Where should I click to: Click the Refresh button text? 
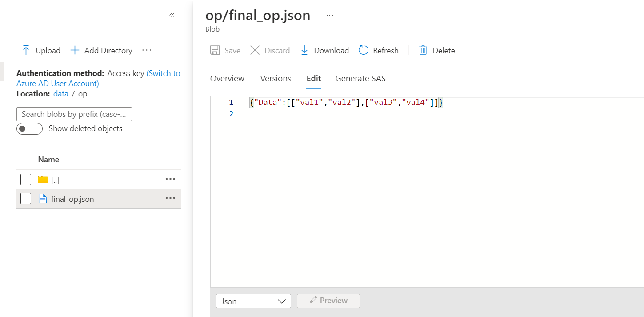click(386, 51)
